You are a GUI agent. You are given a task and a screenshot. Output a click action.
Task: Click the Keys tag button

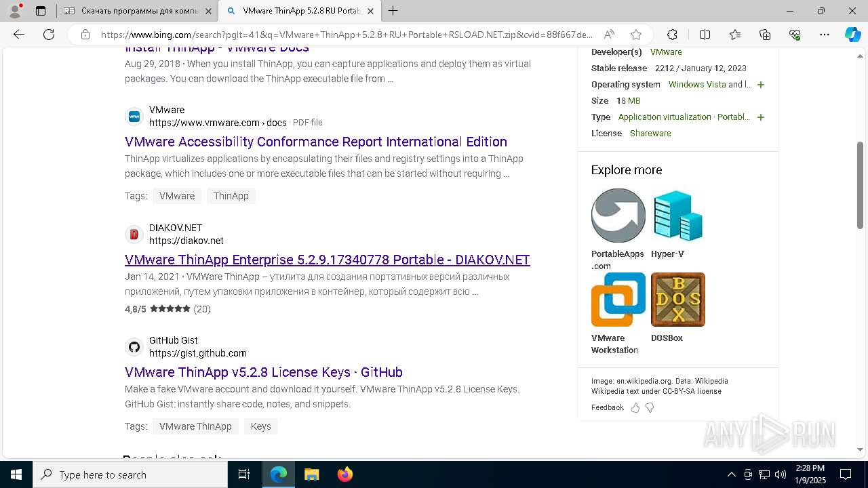tap(260, 426)
